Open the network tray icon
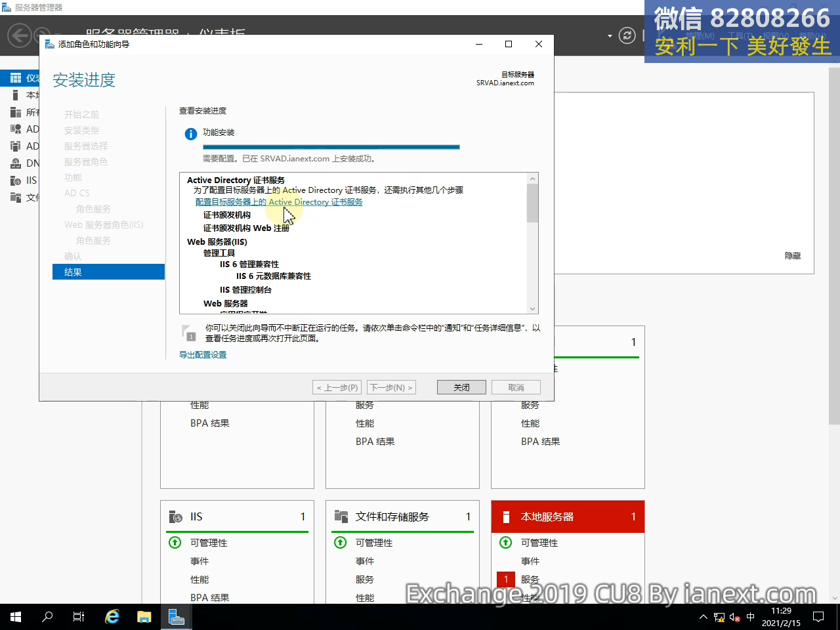 719,618
